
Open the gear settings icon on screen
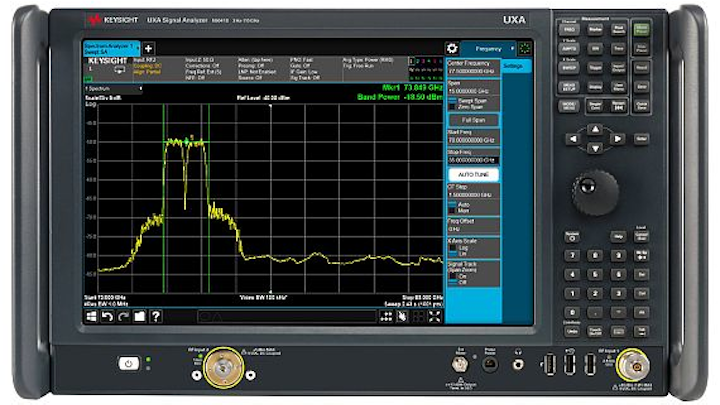tap(452, 48)
